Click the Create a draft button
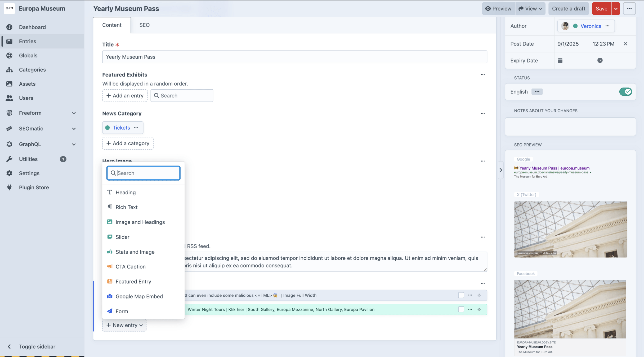 click(569, 9)
